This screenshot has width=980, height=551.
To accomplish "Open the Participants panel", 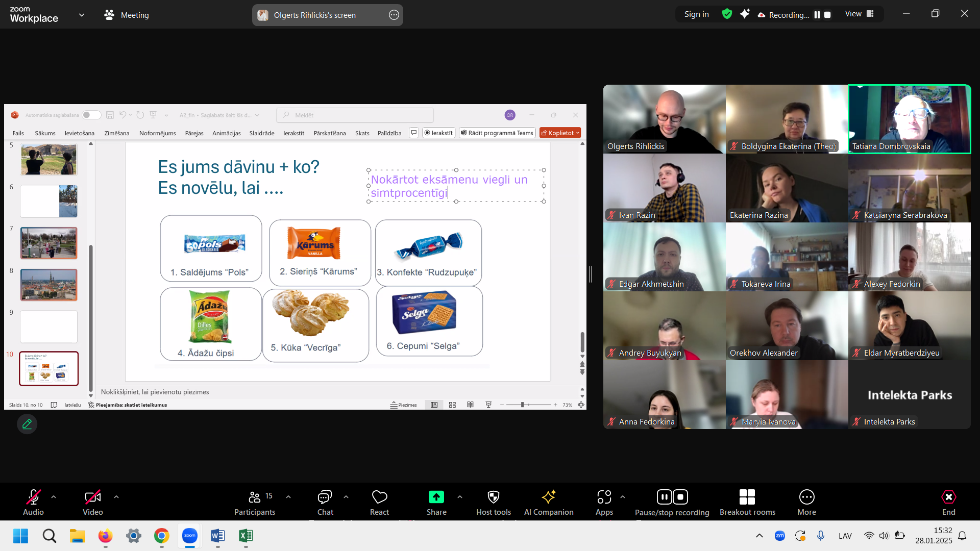I will click(254, 503).
